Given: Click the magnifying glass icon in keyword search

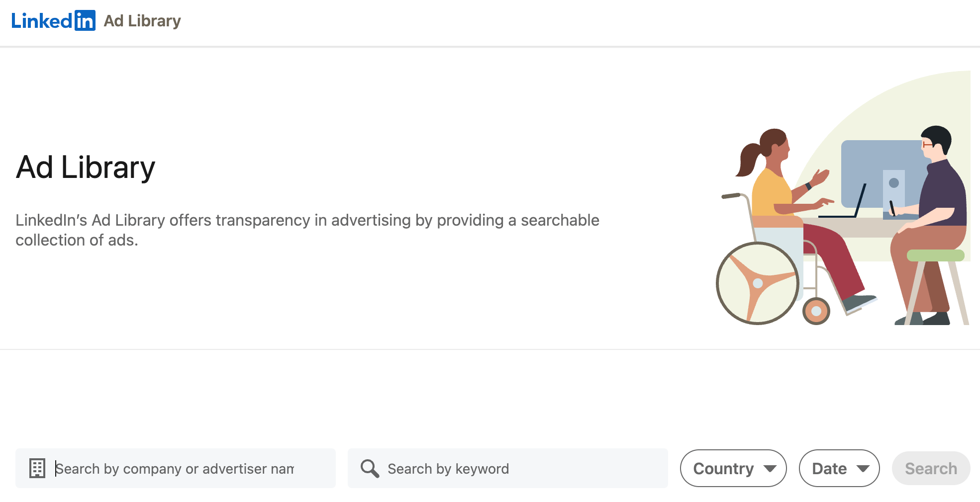Looking at the screenshot, I should click(x=369, y=468).
